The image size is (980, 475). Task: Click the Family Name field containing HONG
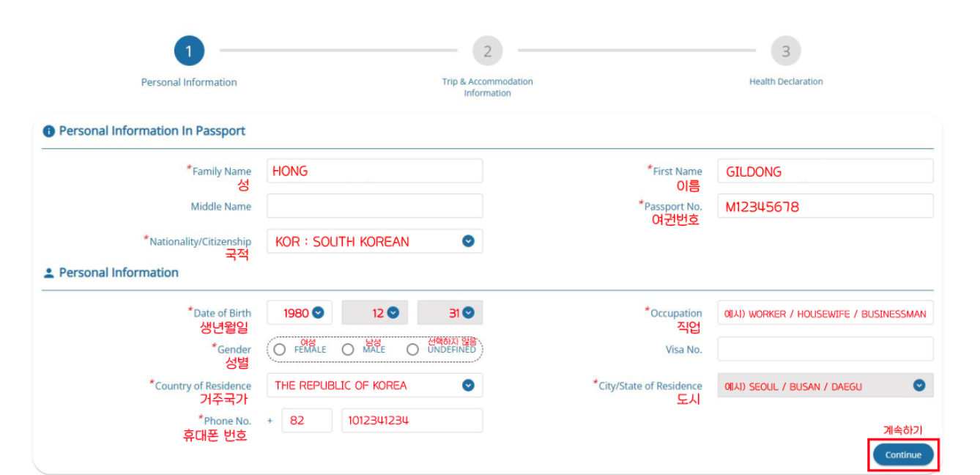375,171
